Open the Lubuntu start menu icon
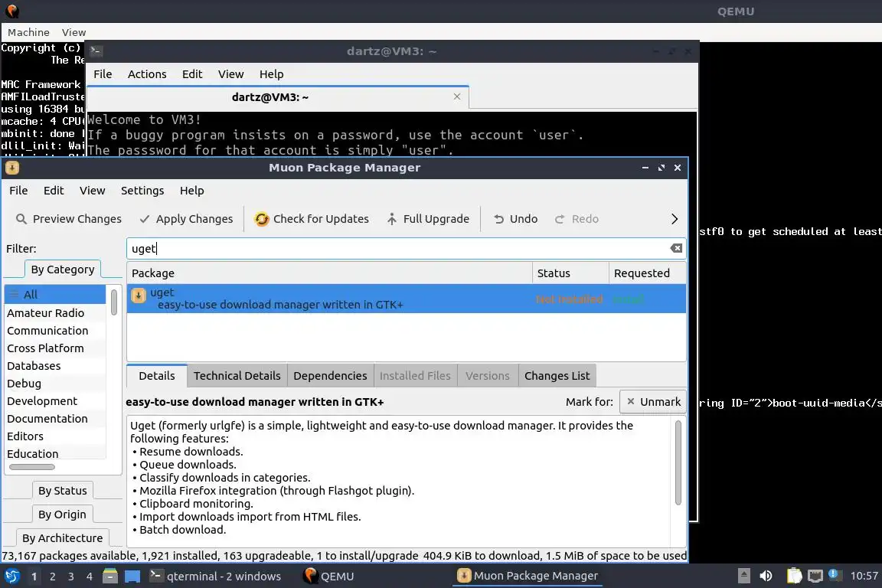Screen dimensions: 882x588 (x=11, y=577)
